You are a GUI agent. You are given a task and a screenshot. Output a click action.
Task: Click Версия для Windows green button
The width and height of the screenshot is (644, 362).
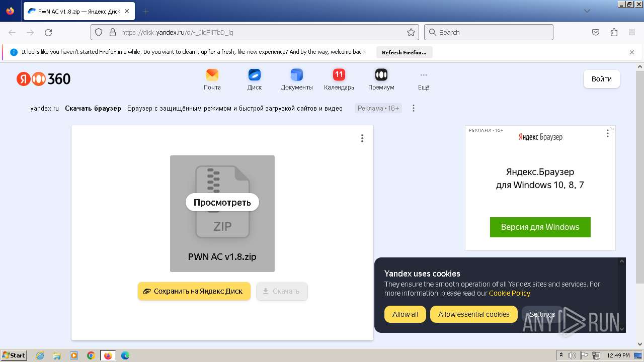pyautogui.click(x=540, y=227)
